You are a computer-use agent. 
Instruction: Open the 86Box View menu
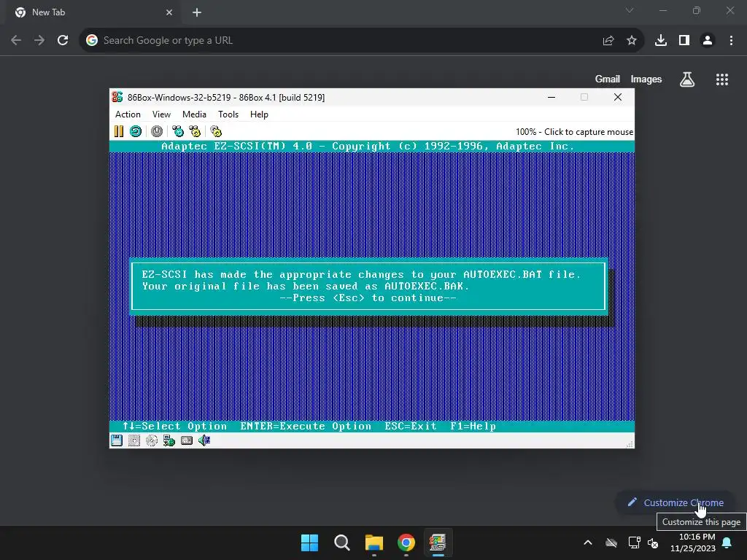[x=161, y=114]
